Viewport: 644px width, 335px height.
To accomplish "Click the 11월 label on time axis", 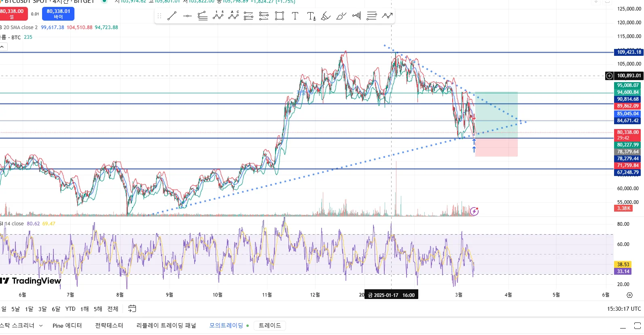I will point(267,295).
